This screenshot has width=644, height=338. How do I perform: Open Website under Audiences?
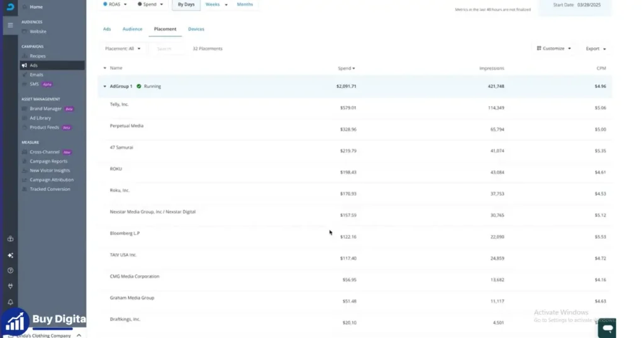click(x=38, y=31)
